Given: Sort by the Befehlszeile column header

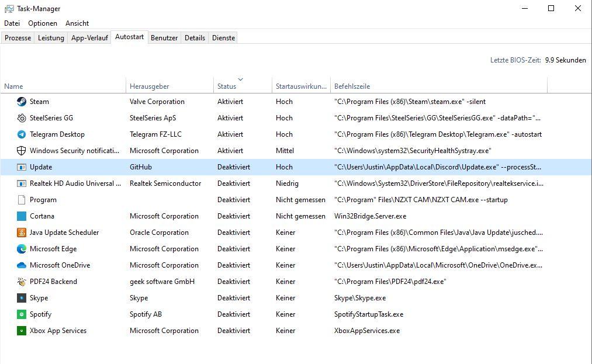Looking at the screenshot, I should tap(439, 86).
